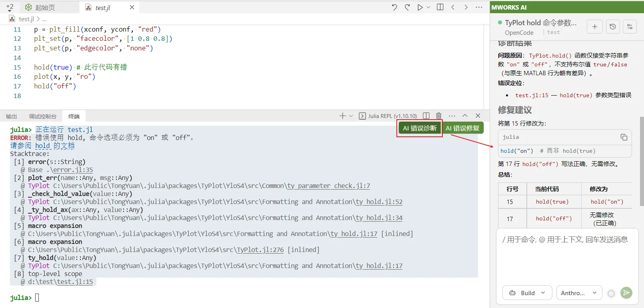The width and height of the screenshot is (644, 308).
Task: Open the 输出 panel tab
Action: (x=12, y=116)
